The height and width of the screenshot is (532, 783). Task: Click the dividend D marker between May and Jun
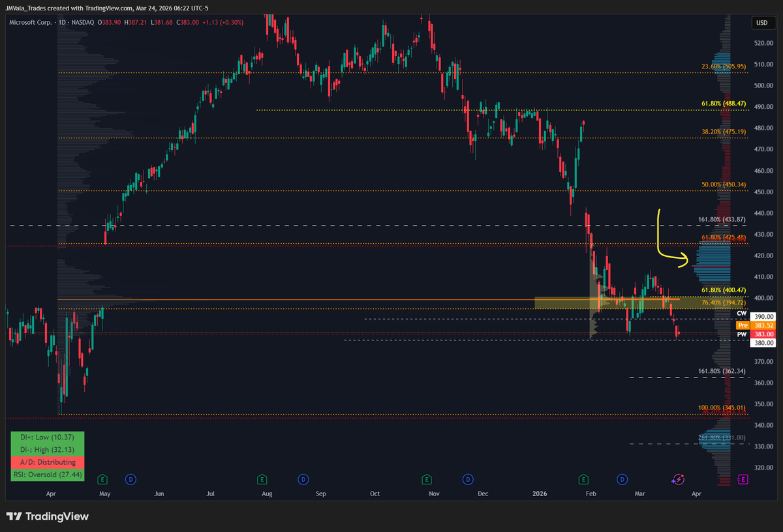point(130,480)
